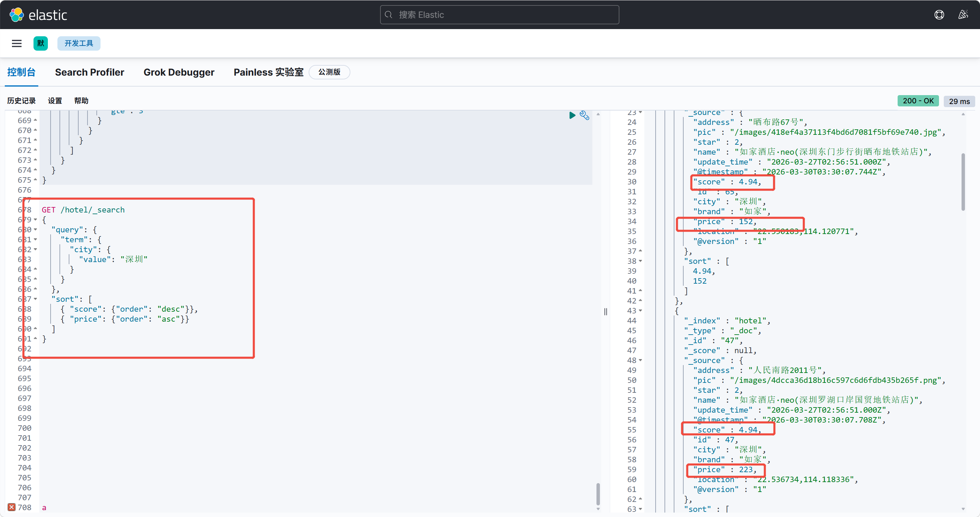This screenshot has height=517, width=980.
Task: Open the Painless 实验室 tab
Action: (268, 72)
